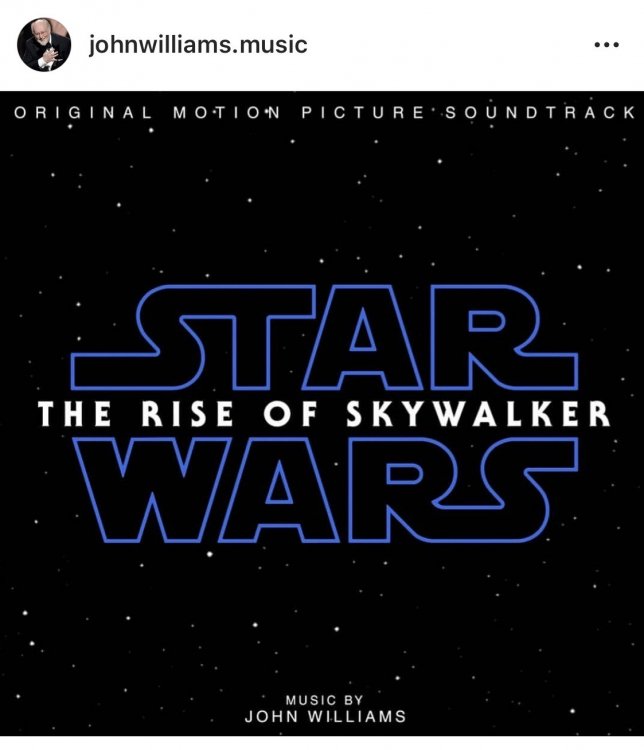Click the word RISE in the title
Screen dimensions: 644x750
tap(187, 413)
